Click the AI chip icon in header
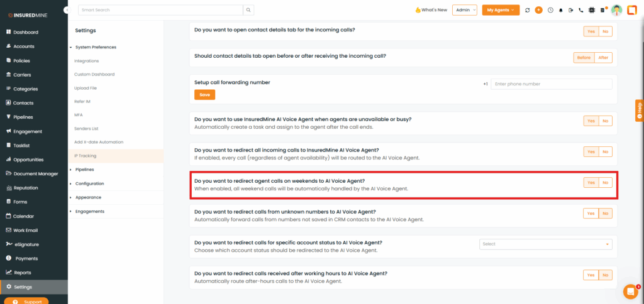This screenshot has width=644, height=304. [592, 10]
